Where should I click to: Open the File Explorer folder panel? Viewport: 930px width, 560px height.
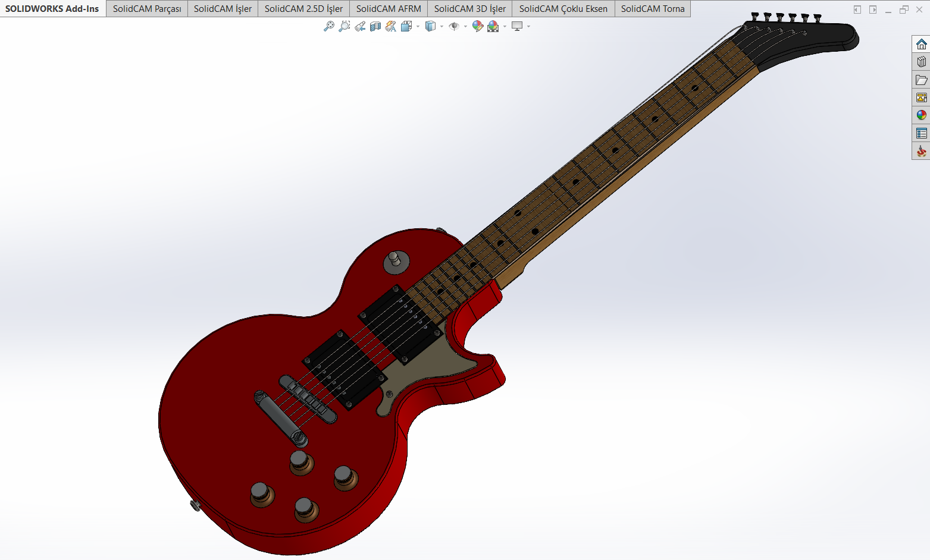point(921,80)
